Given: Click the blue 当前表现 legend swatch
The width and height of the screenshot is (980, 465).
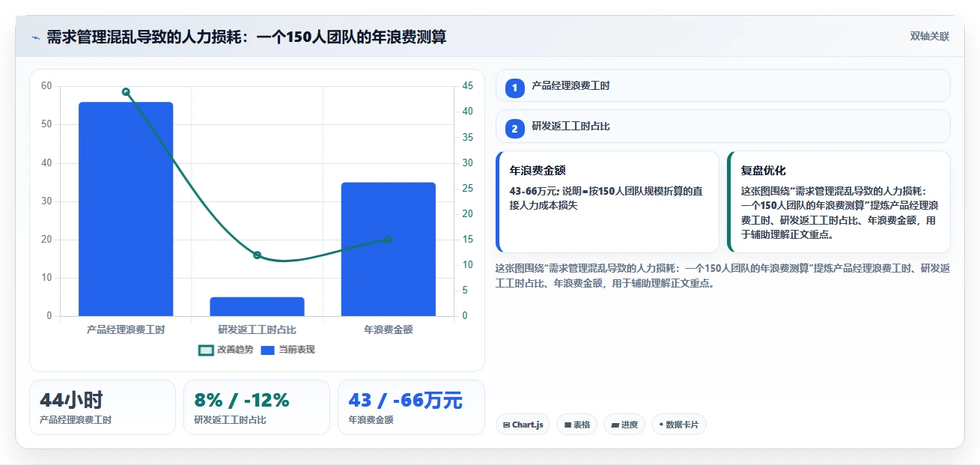Looking at the screenshot, I should [268, 350].
